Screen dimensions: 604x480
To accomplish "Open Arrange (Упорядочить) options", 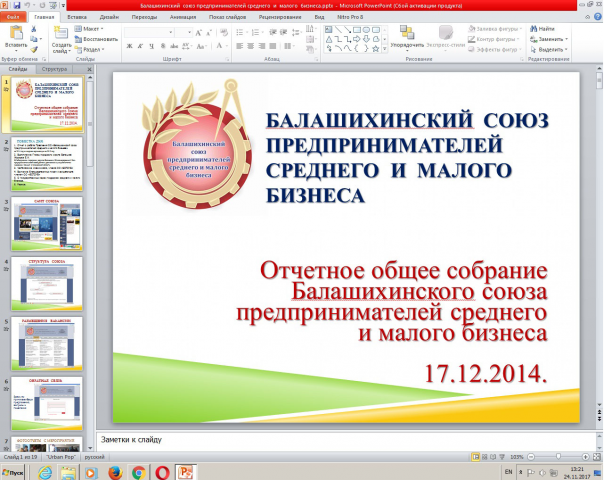I will tap(407, 39).
